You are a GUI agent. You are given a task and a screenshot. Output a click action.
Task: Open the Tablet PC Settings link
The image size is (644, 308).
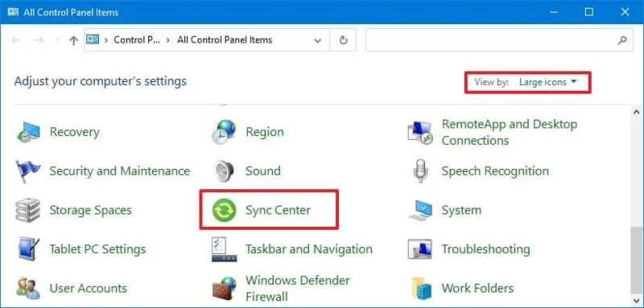click(x=97, y=249)
